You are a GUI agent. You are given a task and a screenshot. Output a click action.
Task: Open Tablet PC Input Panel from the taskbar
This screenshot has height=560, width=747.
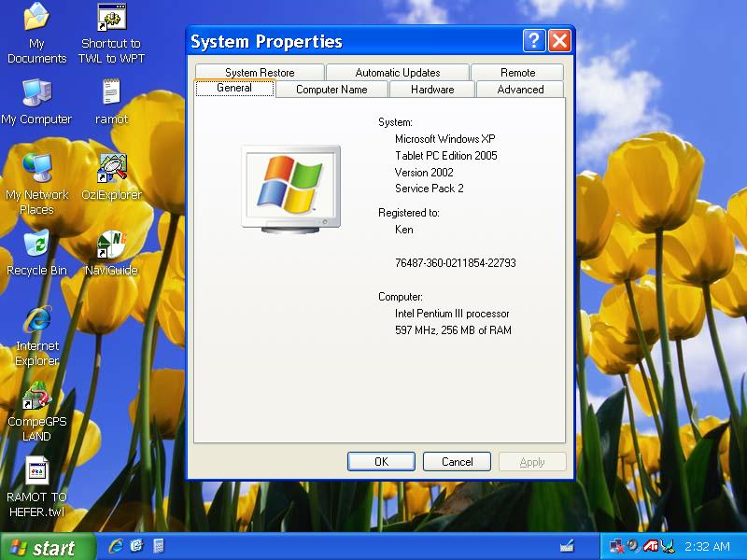click(566, 546)
